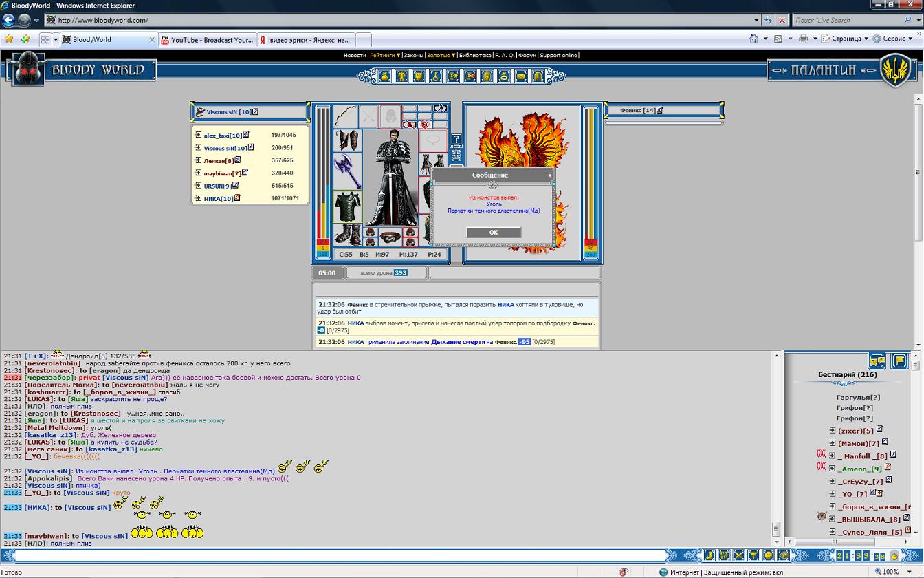Click the J letter icon in chat bar
This screenshot has width=924, height=578.
coord(709,555)
